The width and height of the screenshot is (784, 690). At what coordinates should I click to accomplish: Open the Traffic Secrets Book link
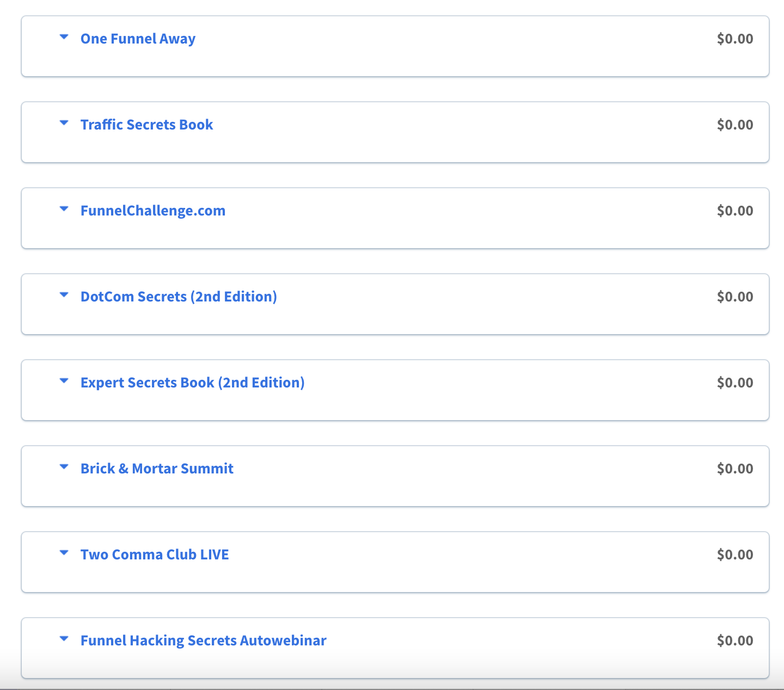click(146, 125)
